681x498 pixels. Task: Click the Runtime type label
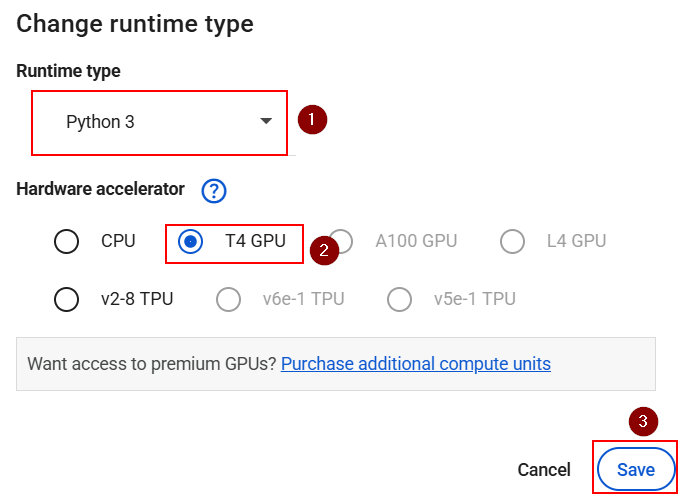68,71
